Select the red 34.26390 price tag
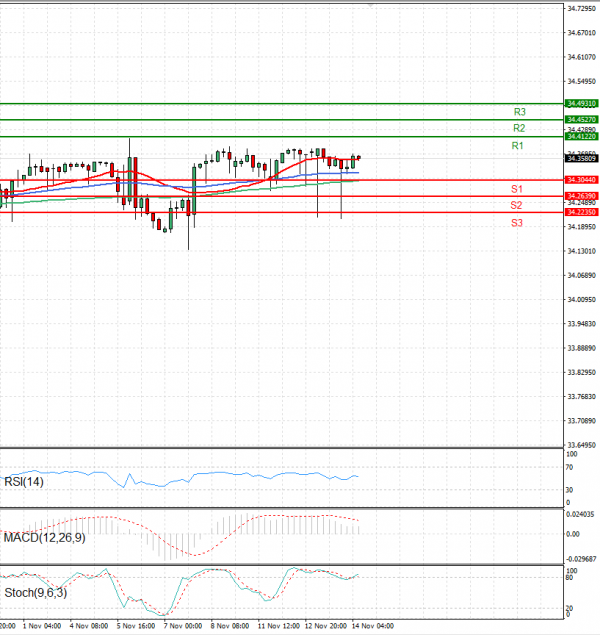Image resolution: width=600 pixels, height=635 pixels. point(581,196)
